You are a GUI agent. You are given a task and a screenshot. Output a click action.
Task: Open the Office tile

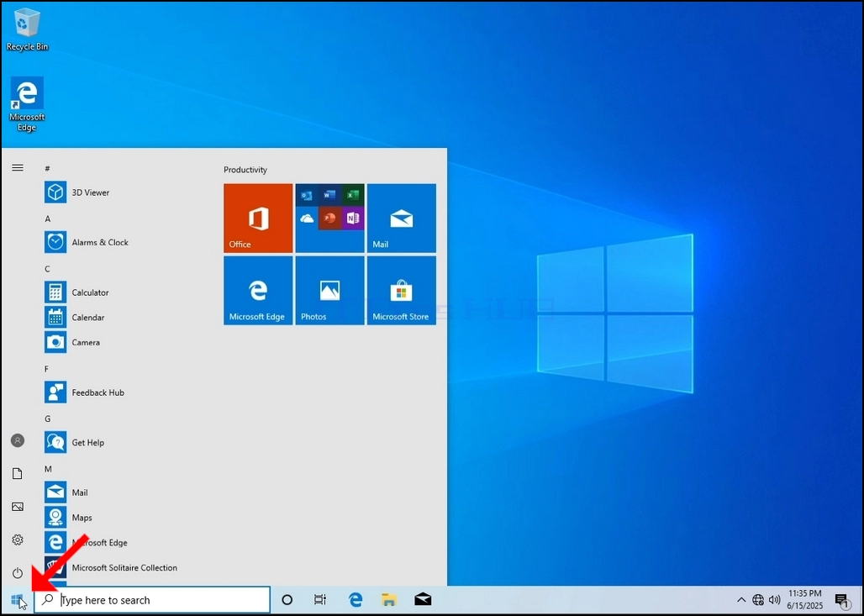click(x=258, y=218)
